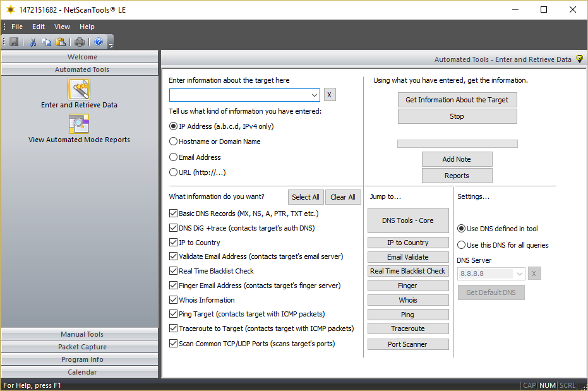Jump to Real Time Blacklist Check tool
The width and height of the screenshot is (588, 391).
408,271
